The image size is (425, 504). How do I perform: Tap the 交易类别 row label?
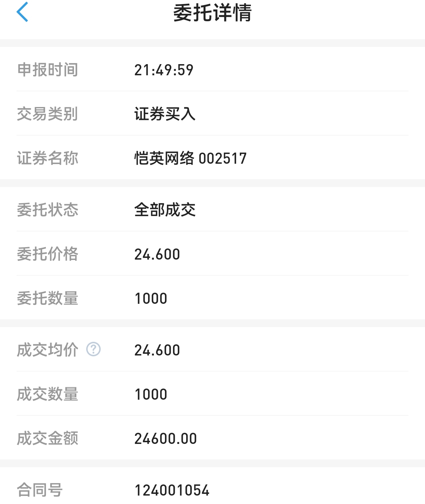click(48, 114)
